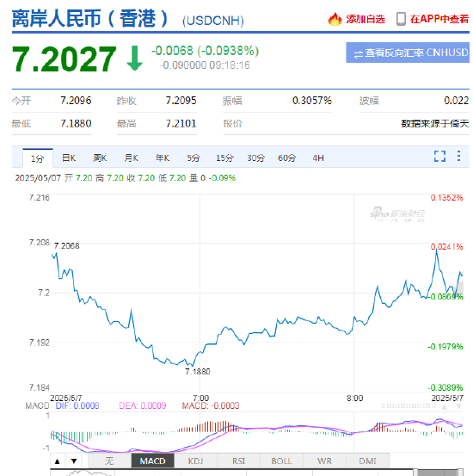Expand chart to fullscreen

click(439, 157)
